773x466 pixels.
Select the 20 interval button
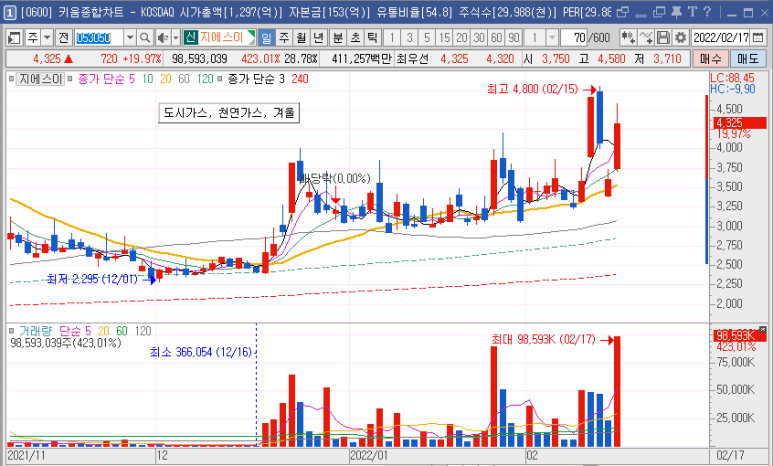coord(462,37)
